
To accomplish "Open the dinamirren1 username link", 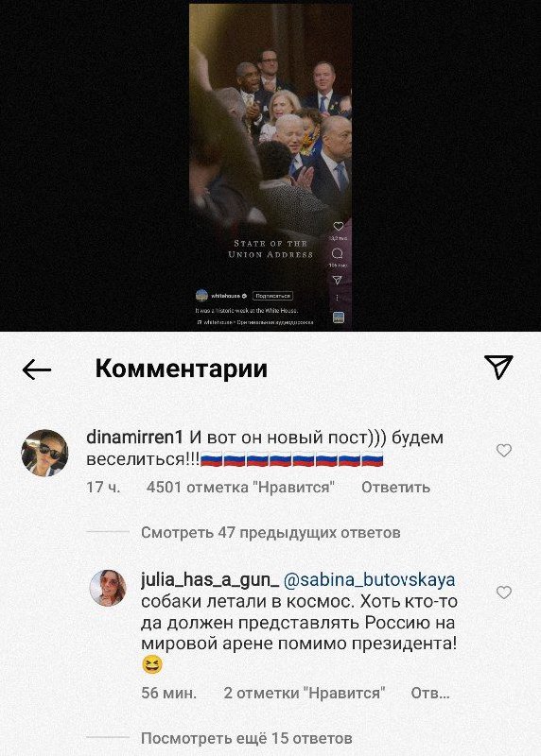I will coord(134,438).
